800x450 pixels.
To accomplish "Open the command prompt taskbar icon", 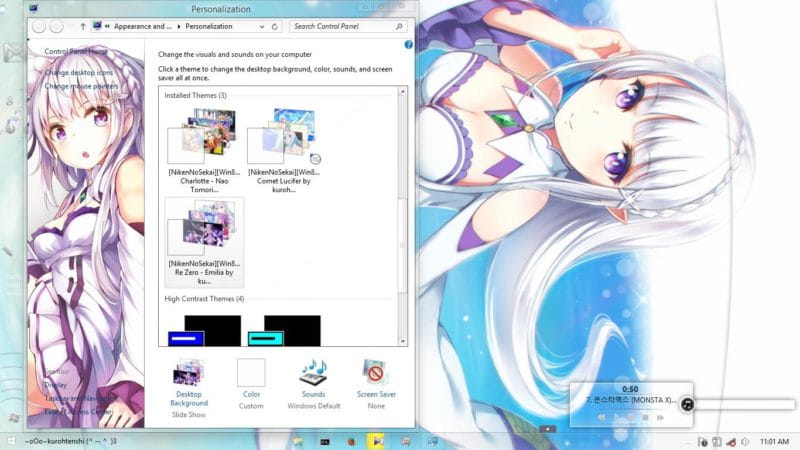I will point(324,441).
